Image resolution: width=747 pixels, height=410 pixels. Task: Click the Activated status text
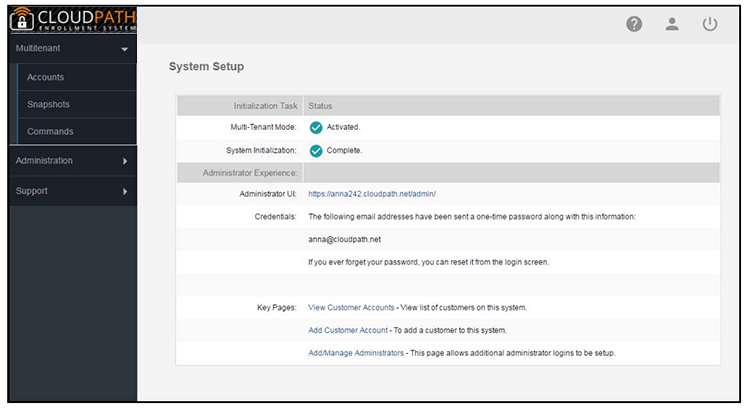[343, 127]
